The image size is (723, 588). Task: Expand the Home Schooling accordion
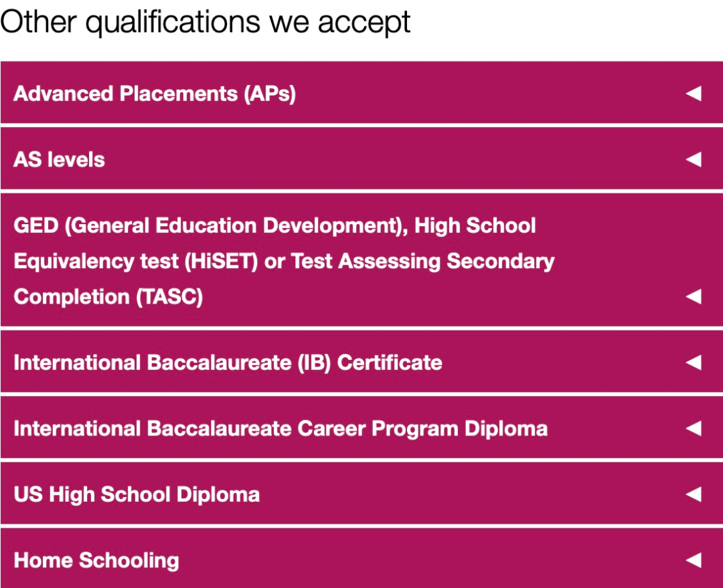coord(361,561)
